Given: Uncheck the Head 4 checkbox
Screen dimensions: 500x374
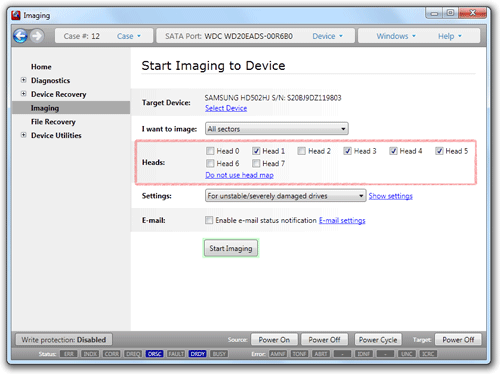Looking at the screenshot, I should click(393, 151).
